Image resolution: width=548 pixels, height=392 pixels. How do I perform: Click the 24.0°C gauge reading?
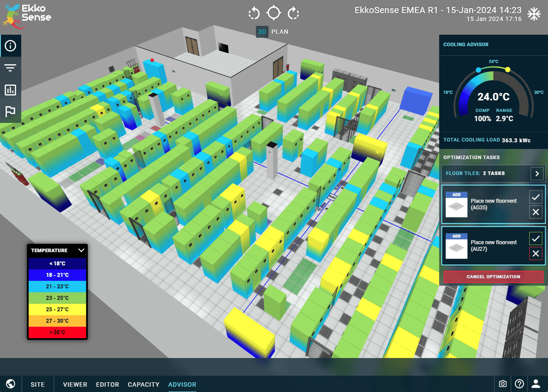493,97
